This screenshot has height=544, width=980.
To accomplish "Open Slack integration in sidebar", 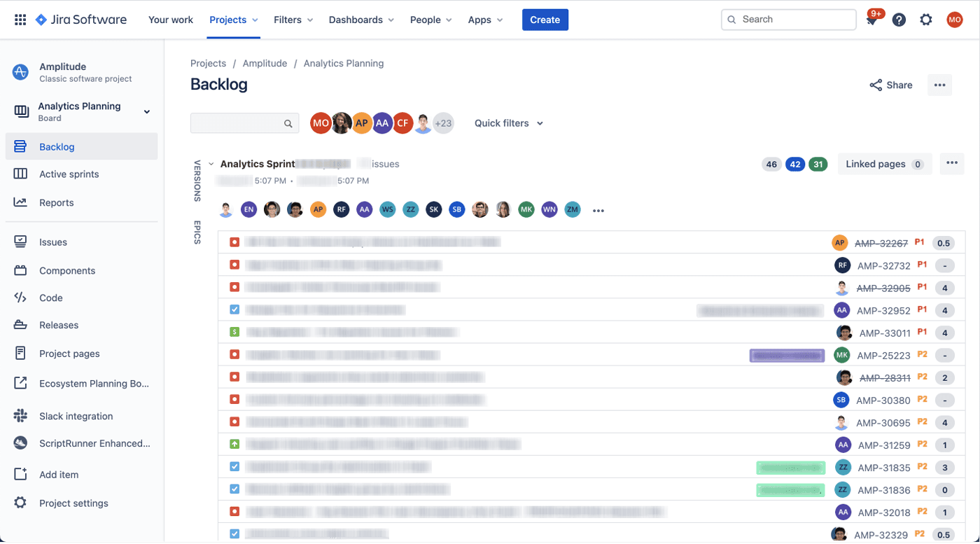I will 76,416.
